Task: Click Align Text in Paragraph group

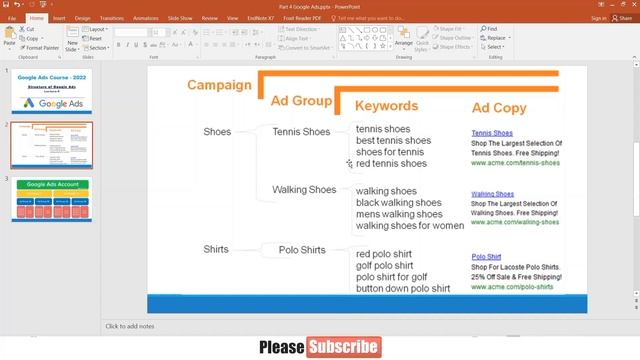Action: pos(294,38)
